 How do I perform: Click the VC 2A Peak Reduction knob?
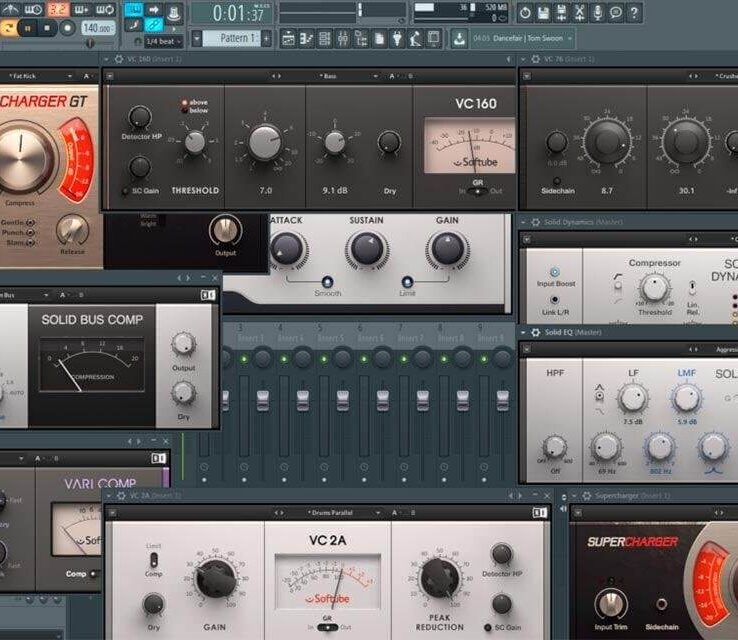(440, 579)
